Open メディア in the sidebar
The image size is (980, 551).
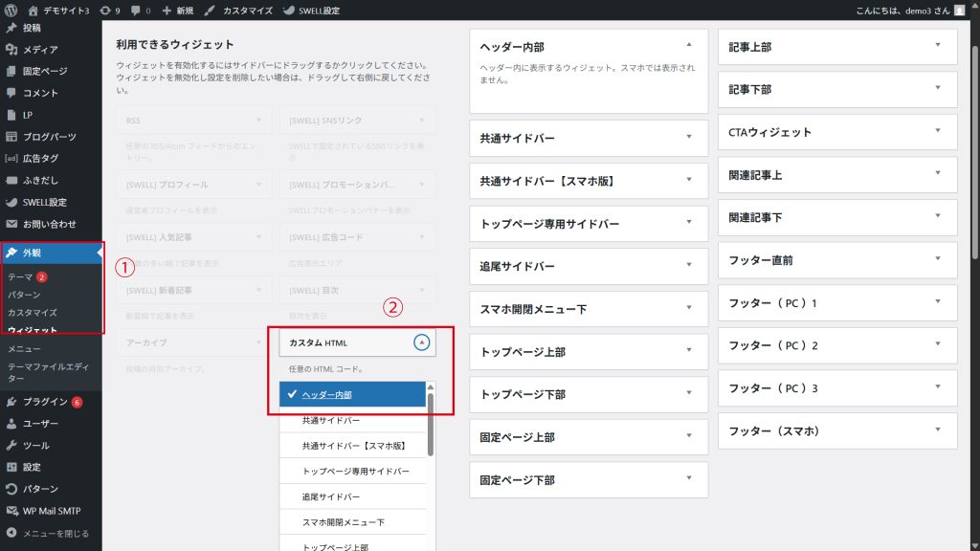40,49
